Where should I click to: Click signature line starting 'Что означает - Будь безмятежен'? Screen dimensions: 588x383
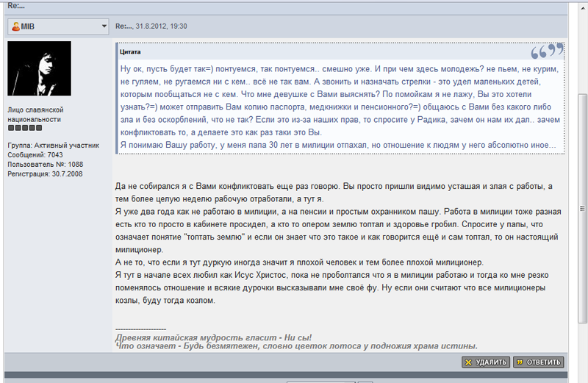point(296,346)
